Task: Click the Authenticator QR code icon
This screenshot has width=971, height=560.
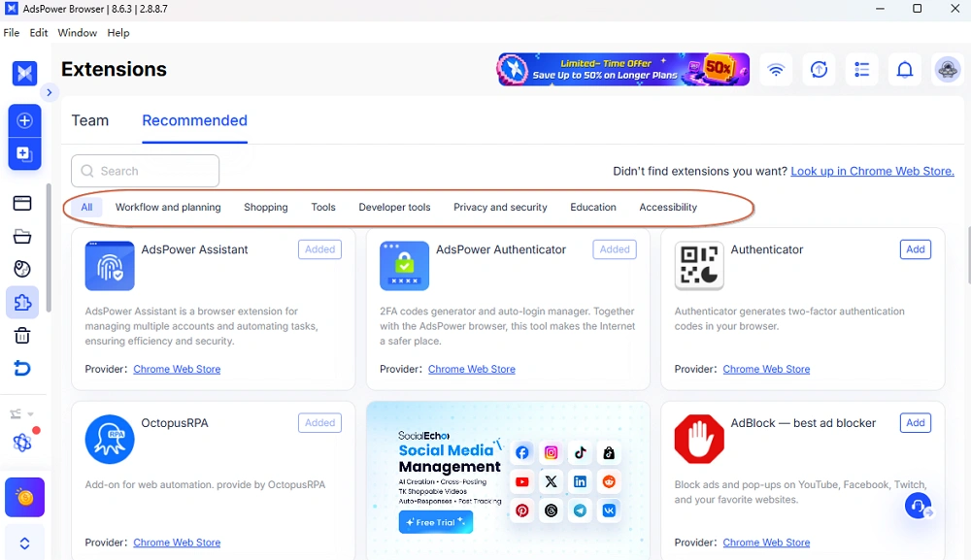Action: tap(699, 266)
